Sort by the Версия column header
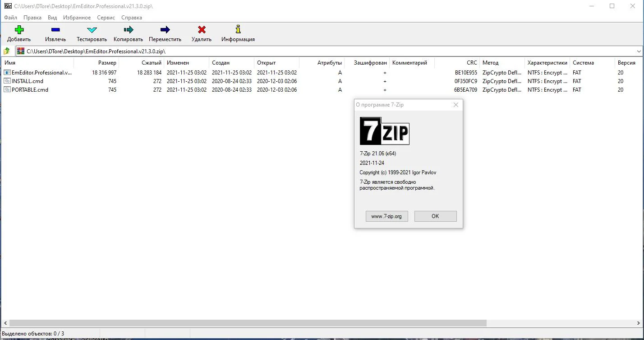The image size is (644, 340). pyautogui.click(x=629, y=63)
